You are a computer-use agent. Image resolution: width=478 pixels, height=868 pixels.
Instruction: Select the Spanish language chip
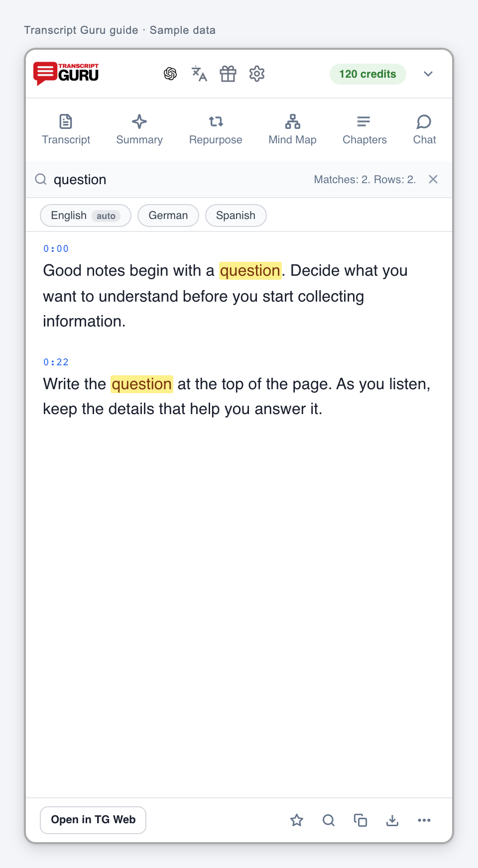[236, 216]
